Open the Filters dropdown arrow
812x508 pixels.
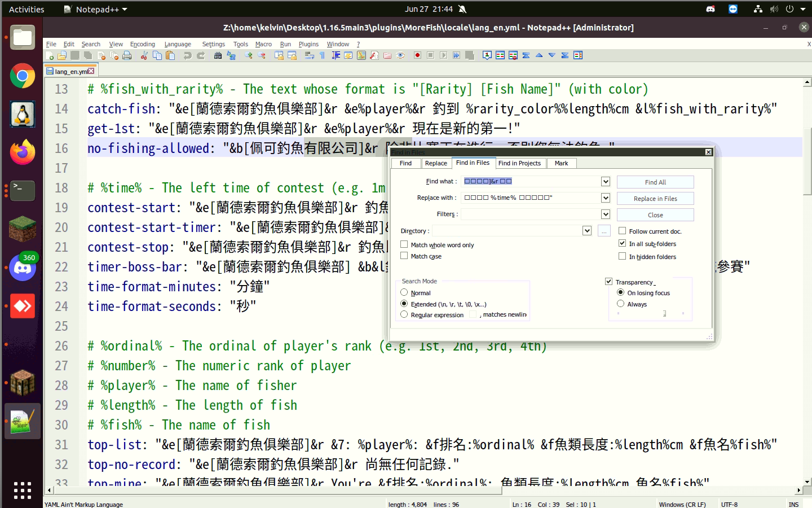pos(605,214)
